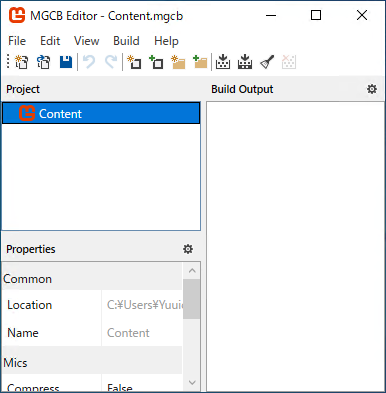The image size is (386, 393).
Task: Open the View menu
Action: (x=87, y=41)
